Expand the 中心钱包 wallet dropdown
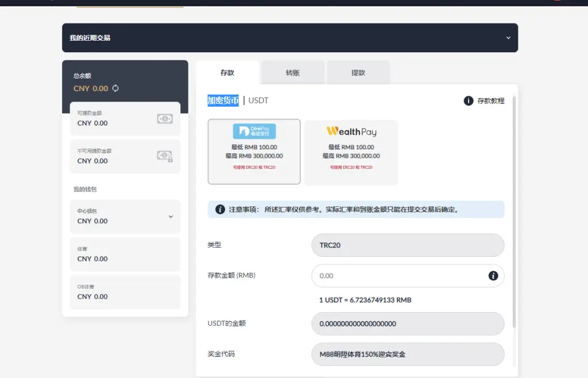588x378 pixels. point(171,216)
